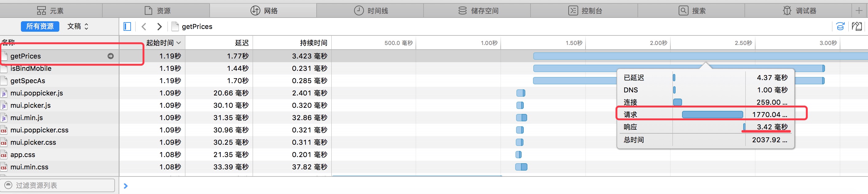Click the new tab plus icon
The height and width of the screenshot is (194, 868).
859,11
